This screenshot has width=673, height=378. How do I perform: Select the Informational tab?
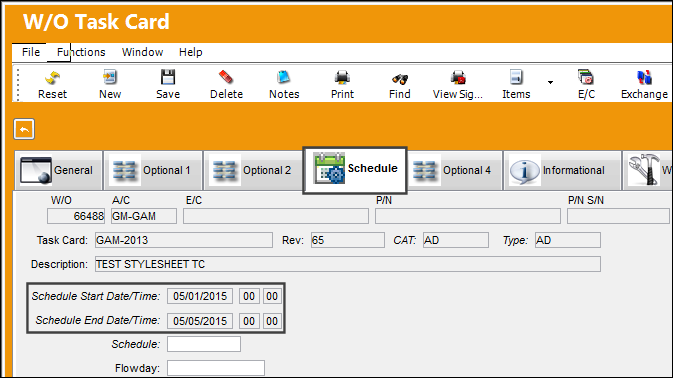tap(562, 170)
